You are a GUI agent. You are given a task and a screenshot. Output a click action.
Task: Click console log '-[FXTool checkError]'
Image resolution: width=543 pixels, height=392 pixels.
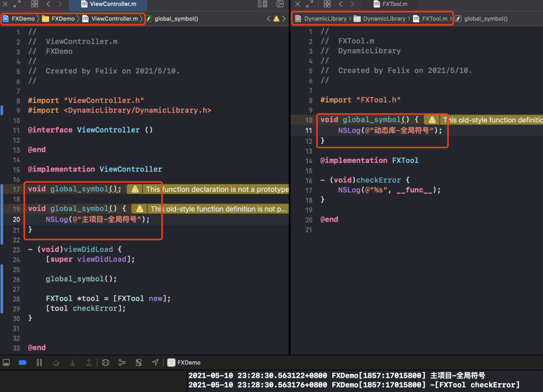click(x=475, y=385)
